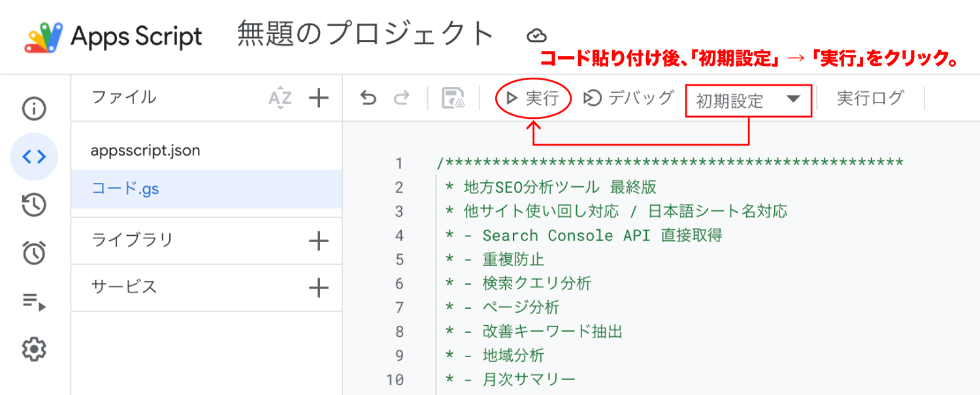
Task: Click the デバッグ debug button
Action: pyautogui.click(x=628, y=99)
